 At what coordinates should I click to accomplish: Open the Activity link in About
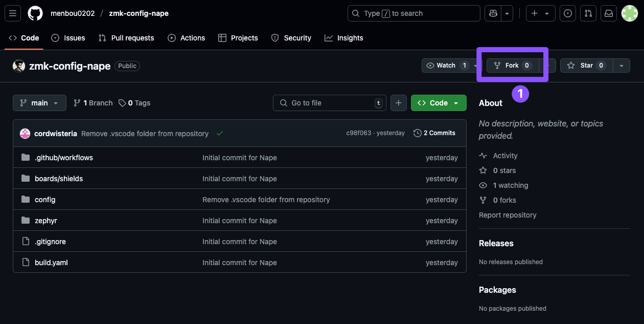click(498, 156)
